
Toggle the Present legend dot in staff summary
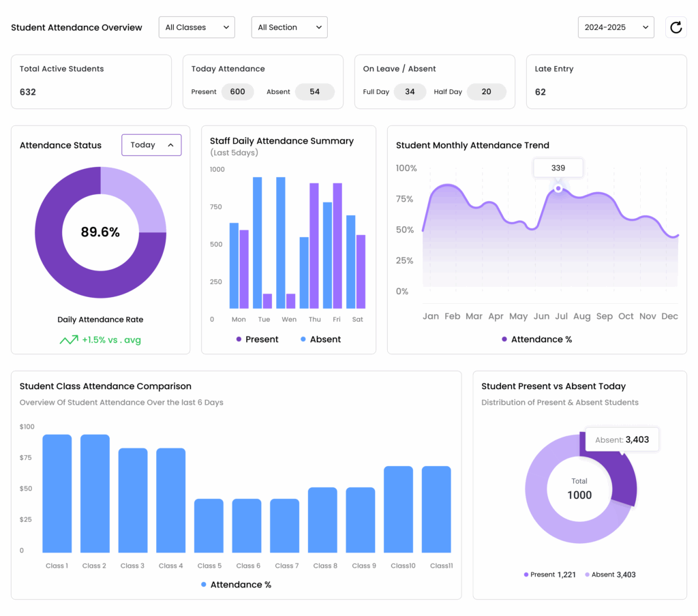click(239, 339)
